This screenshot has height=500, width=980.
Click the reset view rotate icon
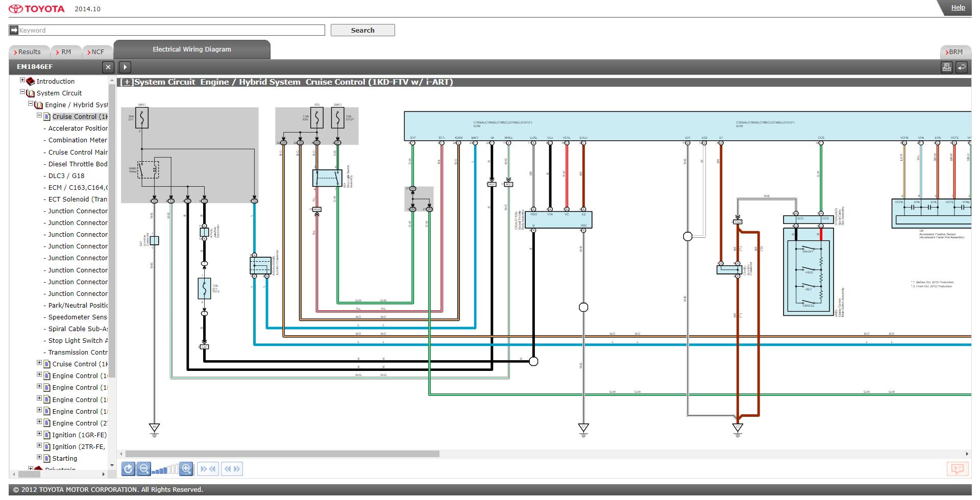(128, 469)
